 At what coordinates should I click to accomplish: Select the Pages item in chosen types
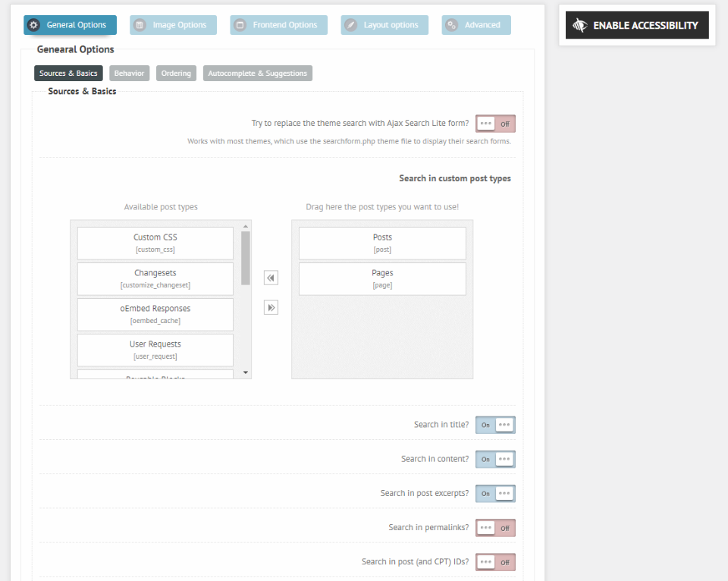(x=382, y=278)
